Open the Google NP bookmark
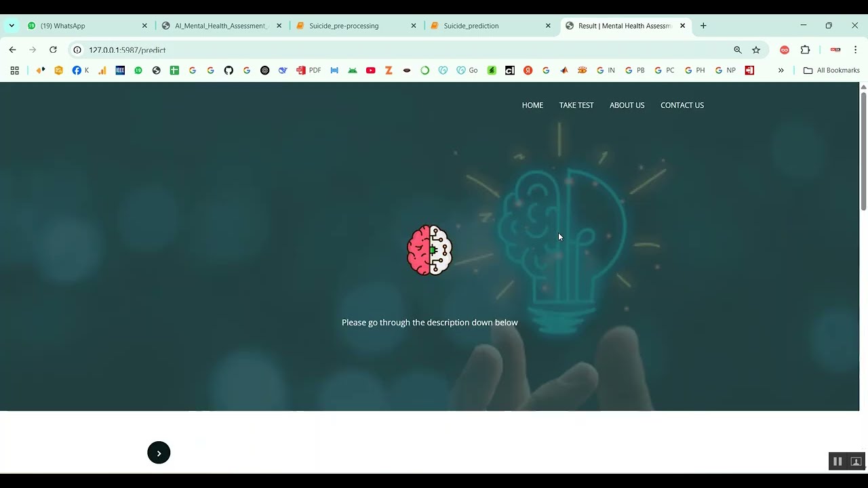The width and height of the screenshot is (868, 488). pyautogui.click(x=725, y=70)
